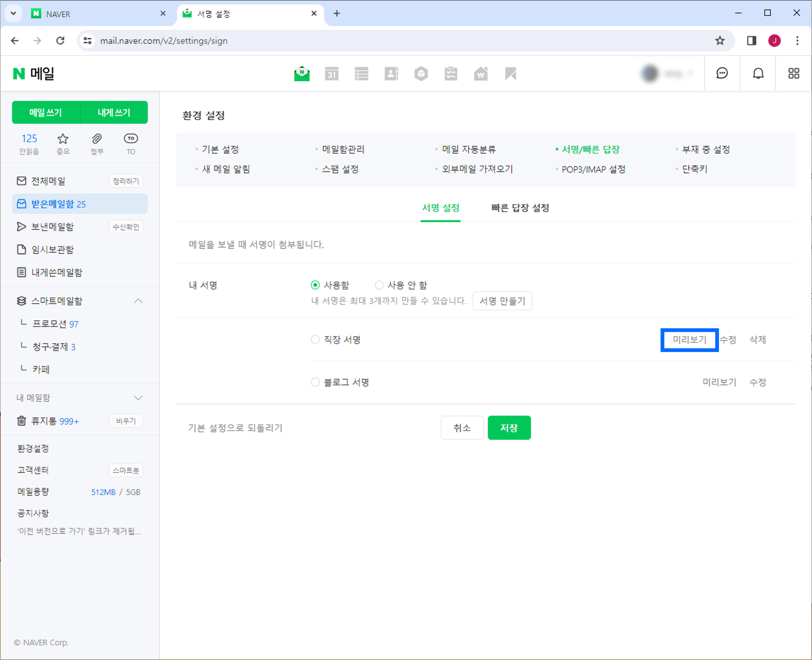Open the Naver talk chat bubble icon
This screenshot has width=812, height=660.
click(722, 73)
